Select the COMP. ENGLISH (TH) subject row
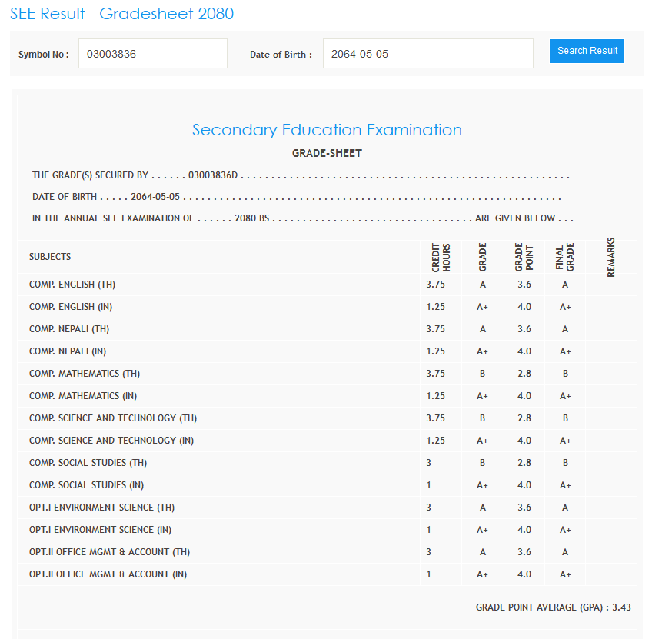This screenshot has height=639, width=672. 72,285
